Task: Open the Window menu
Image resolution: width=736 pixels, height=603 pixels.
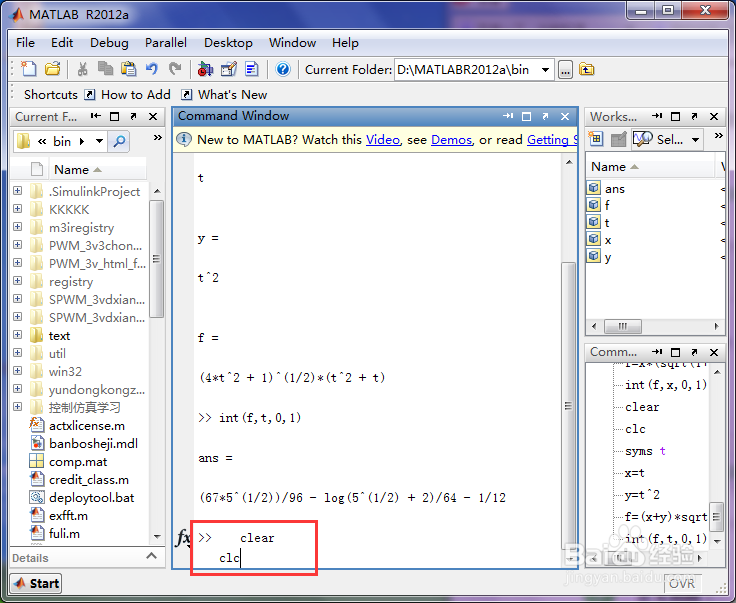Action: (292, 43)
